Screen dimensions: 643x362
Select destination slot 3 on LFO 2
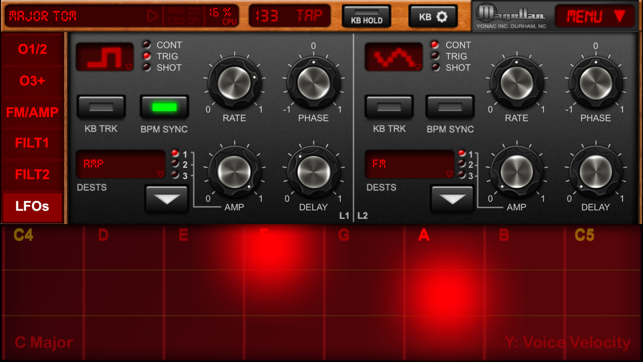coord(462,175)
